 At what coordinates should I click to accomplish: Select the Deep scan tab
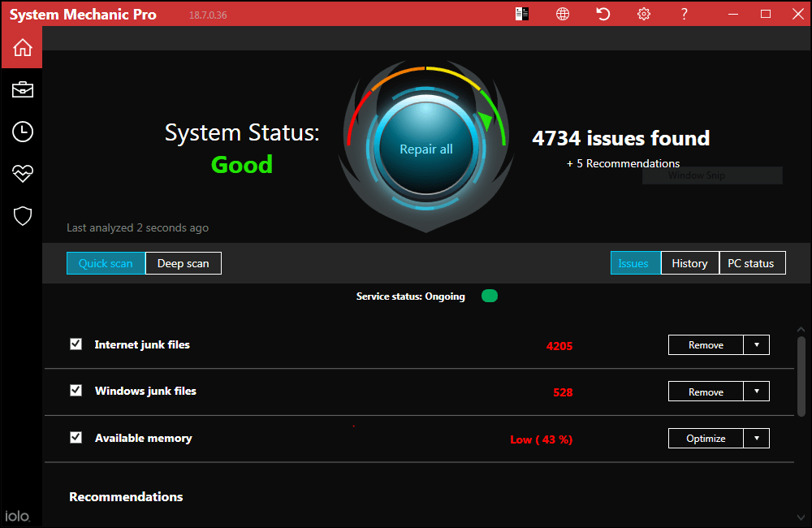coord(184,263)
